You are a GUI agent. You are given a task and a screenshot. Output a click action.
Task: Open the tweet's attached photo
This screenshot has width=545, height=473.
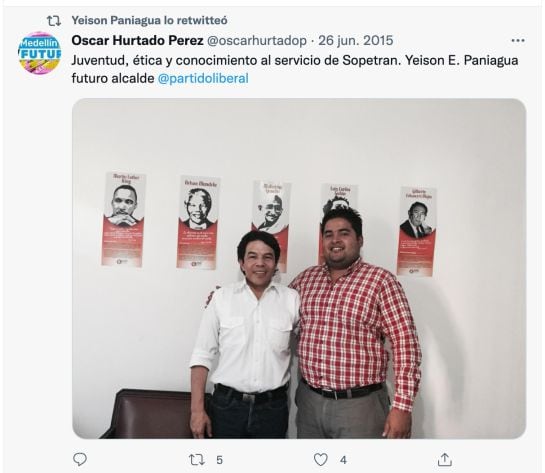coord(299,268)
